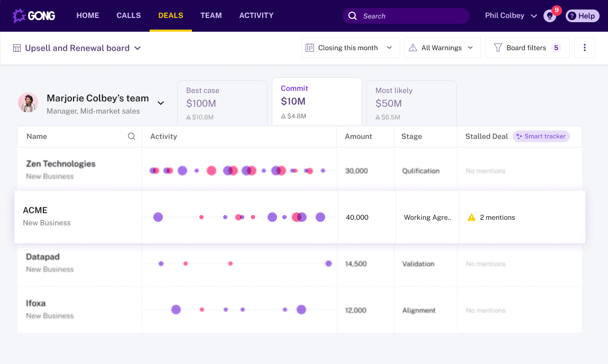The image size is (608, 364).
Task: Click the Validation stage cell
Action: click(x=418, y=264)
